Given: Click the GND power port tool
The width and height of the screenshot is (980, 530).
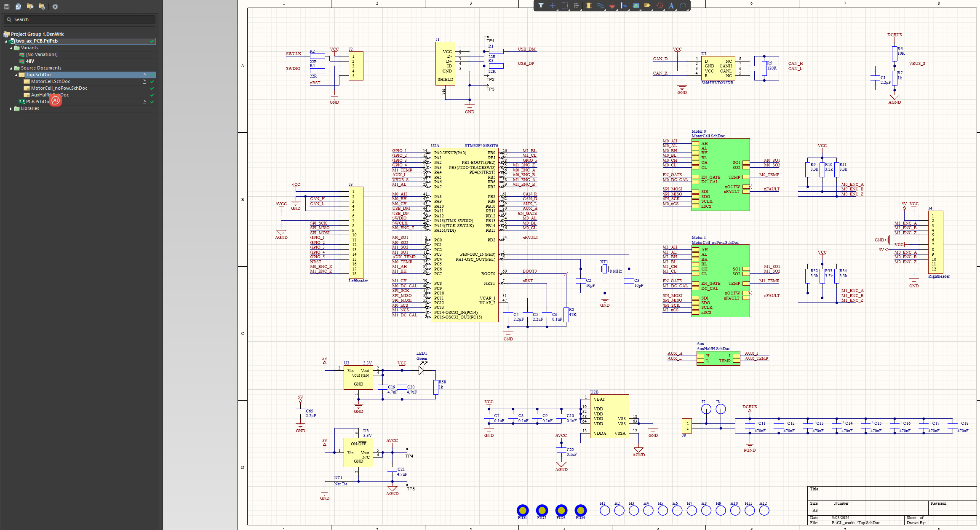Looking at the screenshot, I should (x=612, y=5).
